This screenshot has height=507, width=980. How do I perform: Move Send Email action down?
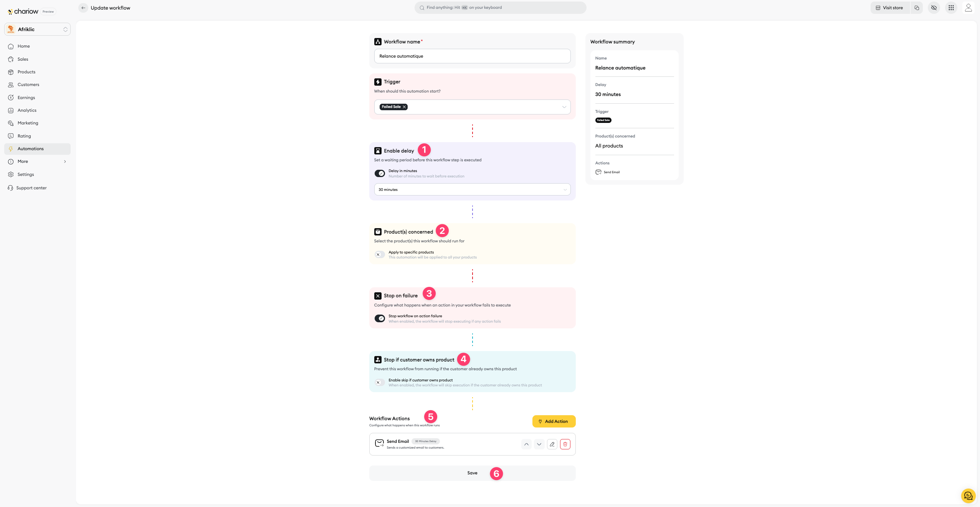(x=539, y=444)
